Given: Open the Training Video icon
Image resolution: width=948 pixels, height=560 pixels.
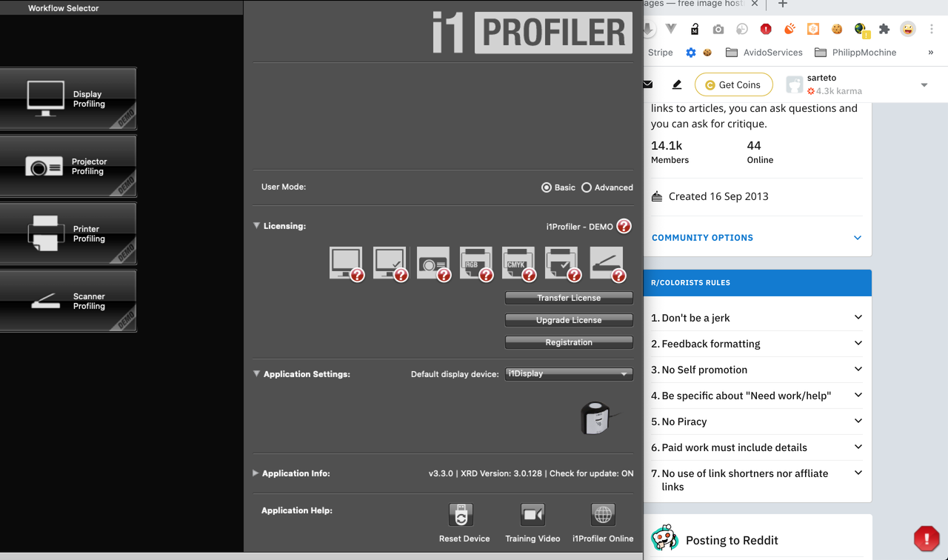Looking at the screenshot, I should coord(533,515).
